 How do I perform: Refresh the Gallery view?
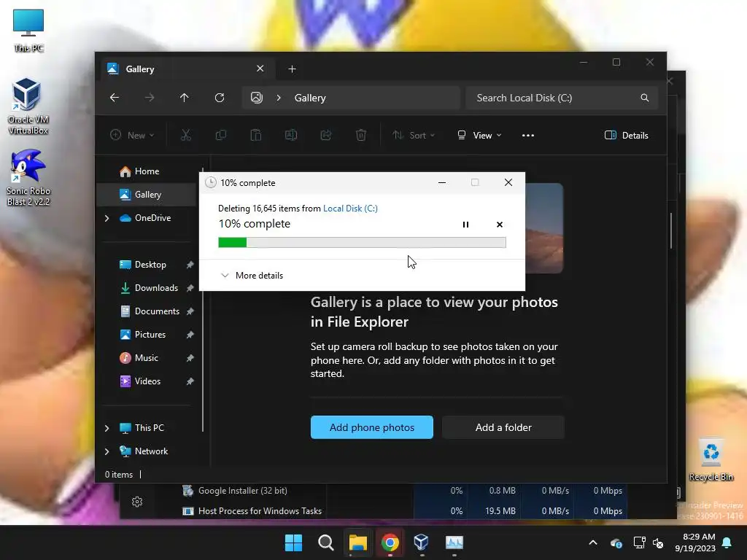tap(220, 98)
